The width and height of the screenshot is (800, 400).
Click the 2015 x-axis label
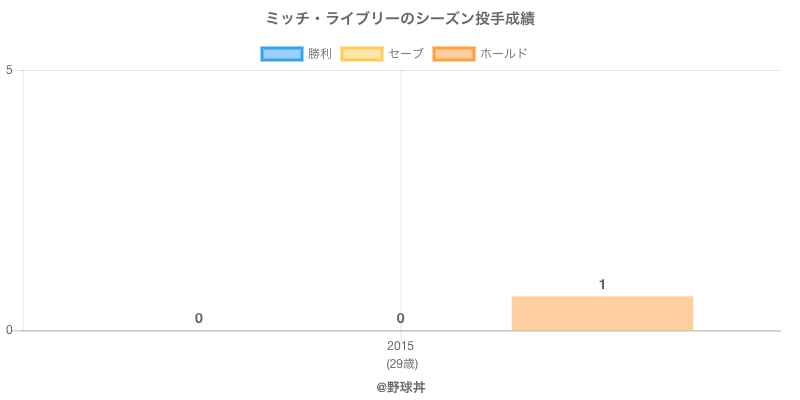[x=400, y=346]
